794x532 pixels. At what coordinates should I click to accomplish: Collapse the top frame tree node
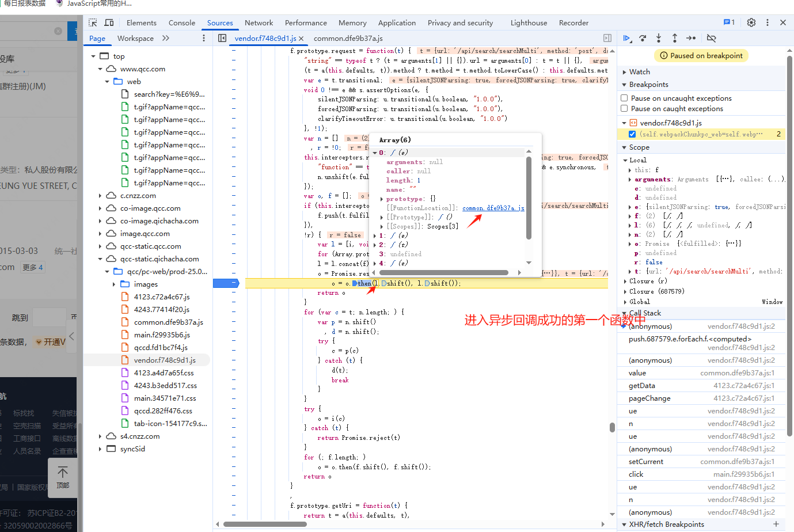(x=93, y=56)
